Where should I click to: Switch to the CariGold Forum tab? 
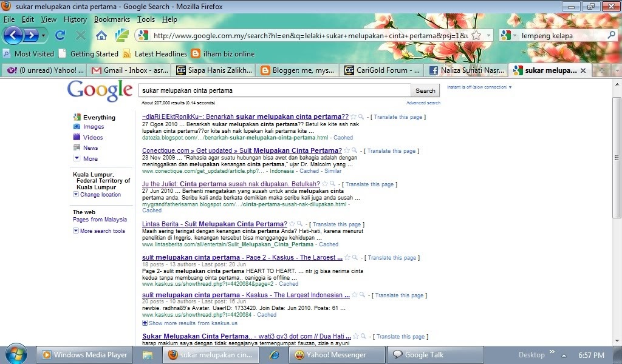(x=383, y=70)
